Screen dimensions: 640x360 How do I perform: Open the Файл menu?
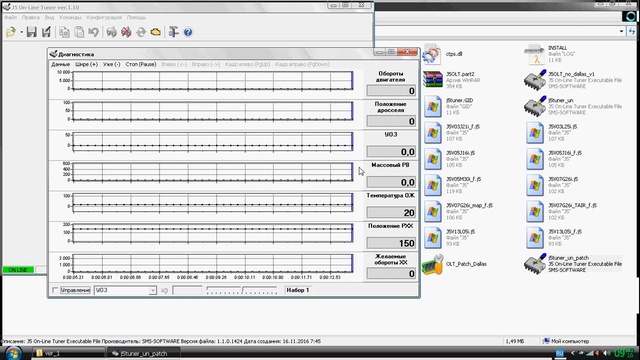coord(11,18)
